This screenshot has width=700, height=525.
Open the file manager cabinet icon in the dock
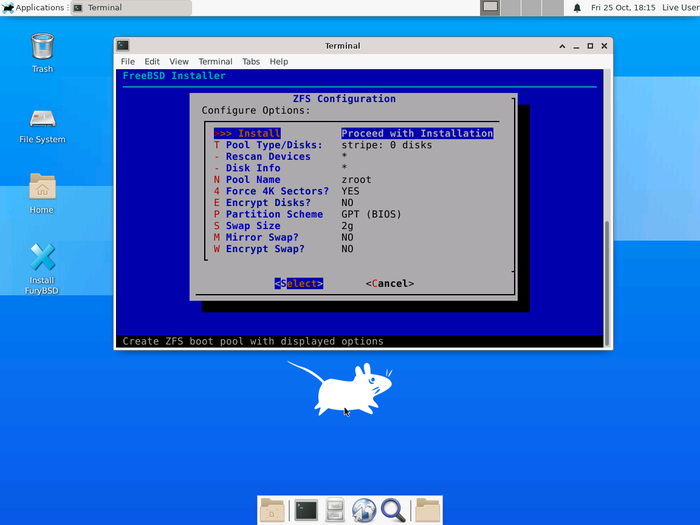(x=335, y=510)
